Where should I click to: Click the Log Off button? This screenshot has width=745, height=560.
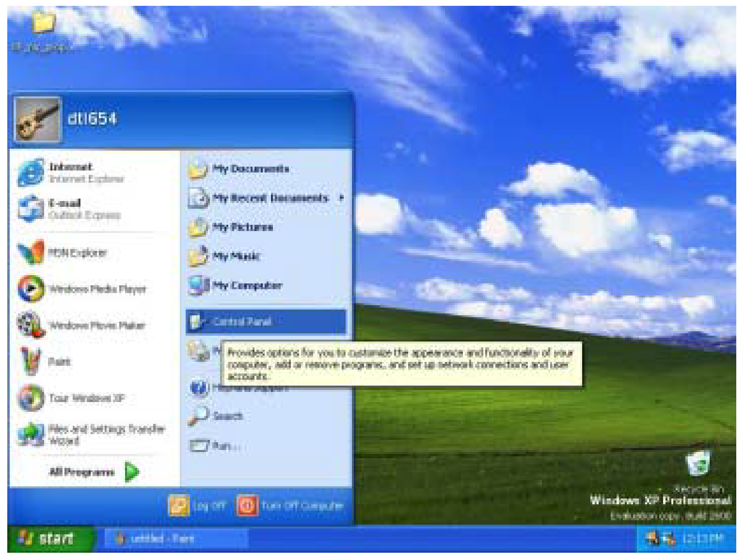pyautogui.click(x=197, y=506)
